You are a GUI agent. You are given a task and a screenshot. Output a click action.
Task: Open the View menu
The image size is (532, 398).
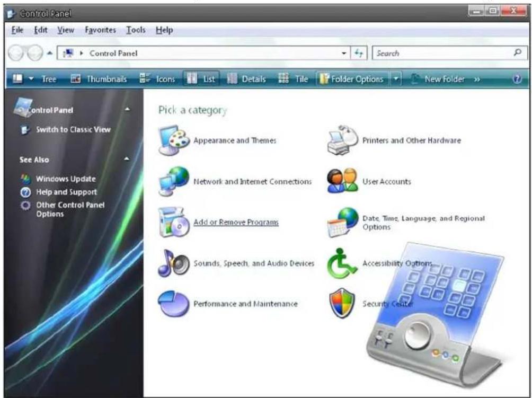click(x=66, y=30)
